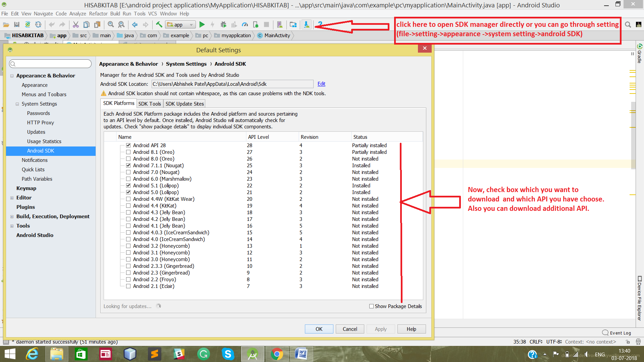Open Device File Explorer side panel
The width and height of the screenshot is (644, 362).
pyautogui.click(x=639, y=298)
